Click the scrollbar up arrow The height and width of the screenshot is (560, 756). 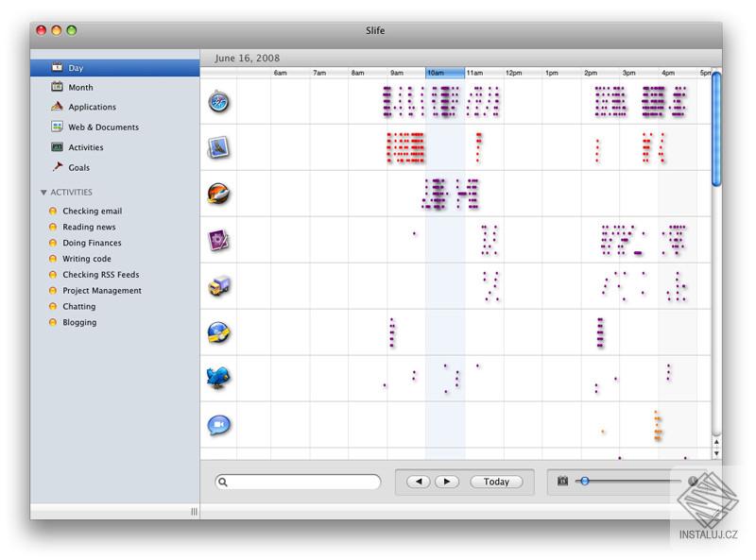coord(716,441)
